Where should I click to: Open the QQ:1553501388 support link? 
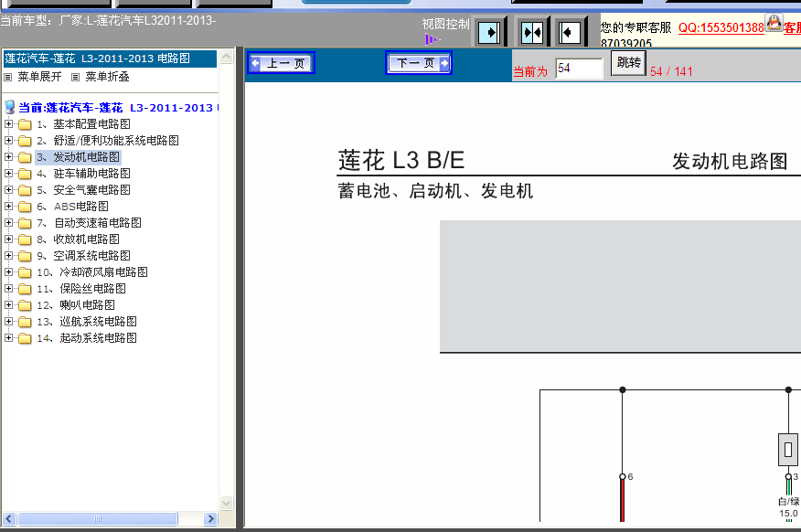(721, 27)
